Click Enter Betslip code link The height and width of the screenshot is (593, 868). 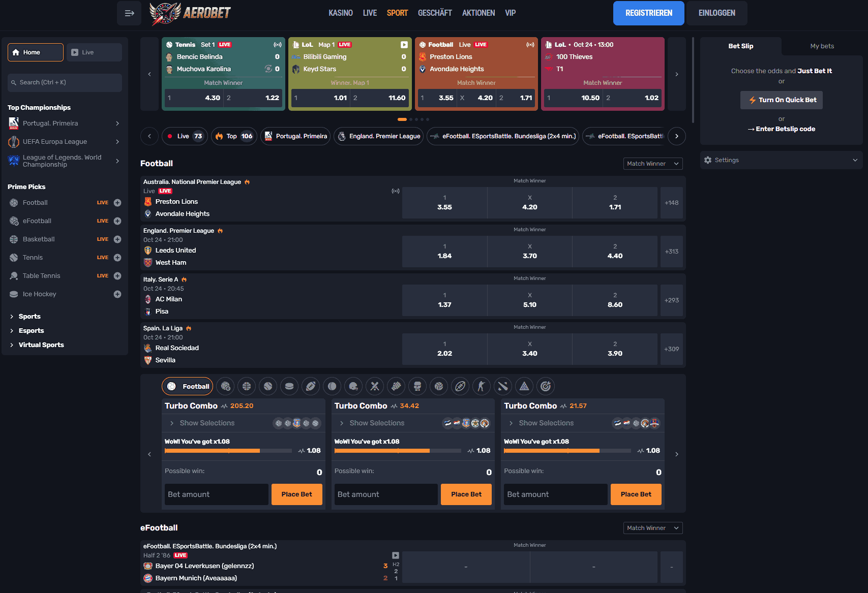pyautogui.click(x=781, y=129)
